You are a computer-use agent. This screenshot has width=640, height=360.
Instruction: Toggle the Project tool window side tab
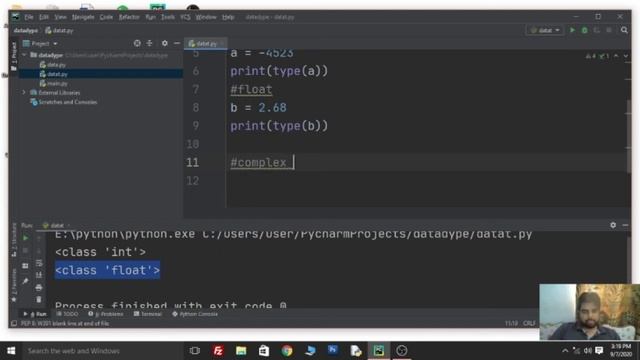14,56
